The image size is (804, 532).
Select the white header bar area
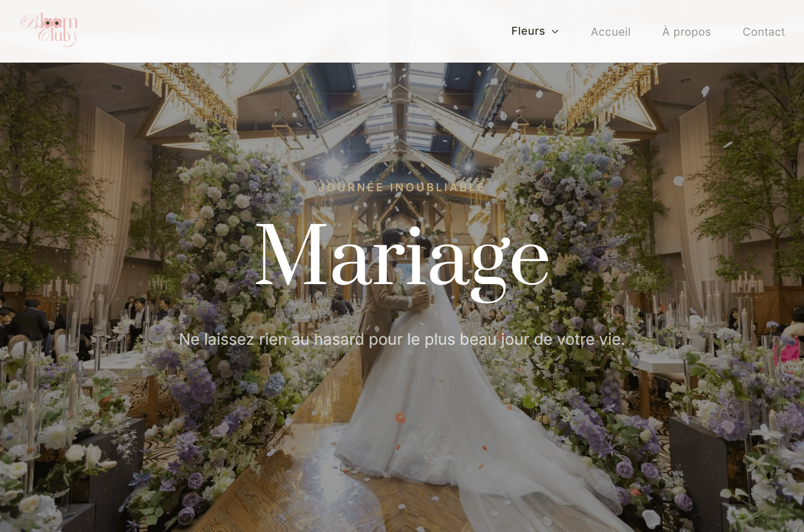293,29
